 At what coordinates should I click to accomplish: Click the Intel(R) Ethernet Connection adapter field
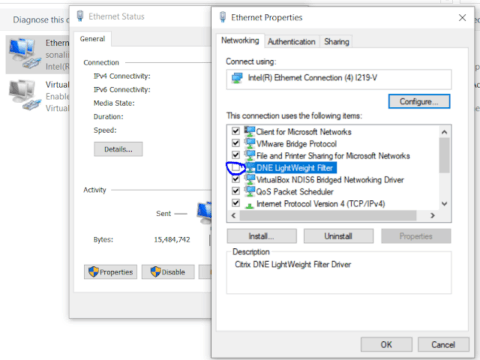(339, 79)
